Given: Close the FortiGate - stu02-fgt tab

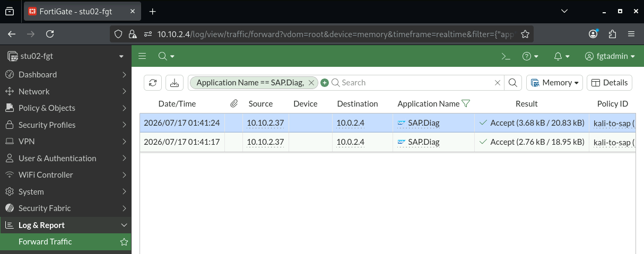Looking at the screenshot, I should pos(133,12).
